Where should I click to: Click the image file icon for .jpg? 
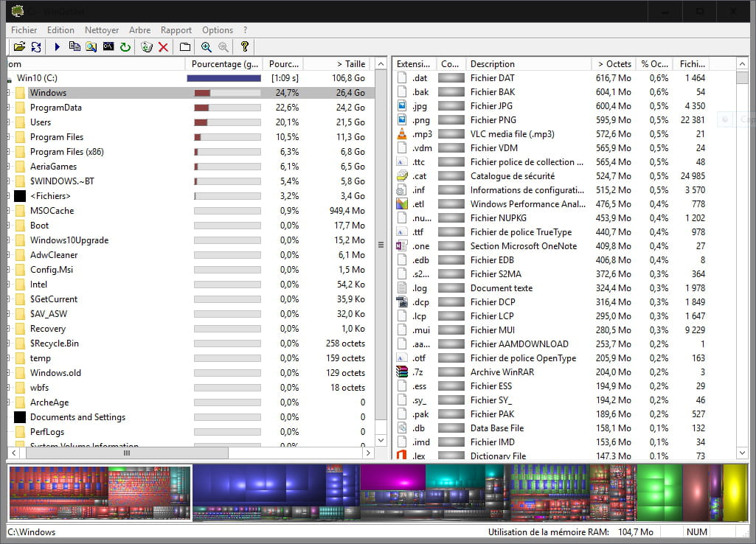(x=402, y=106)
